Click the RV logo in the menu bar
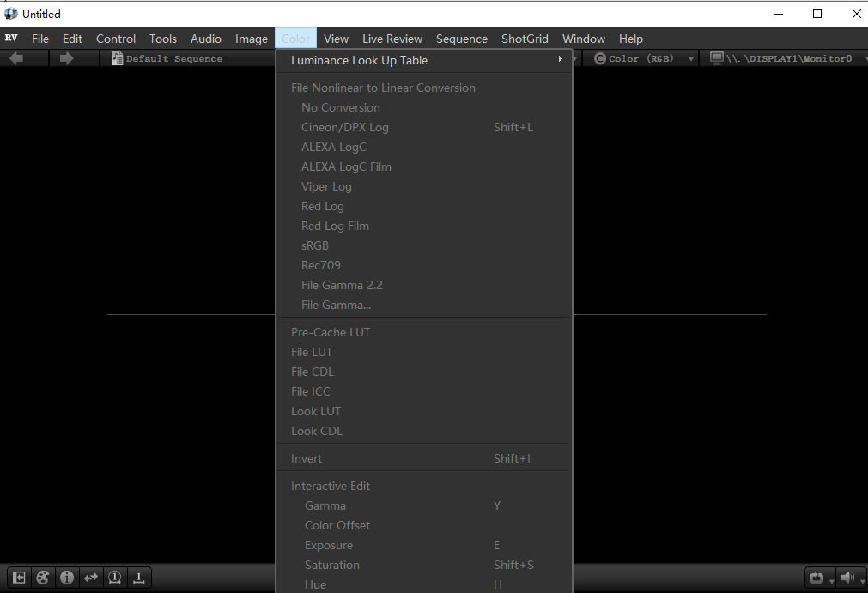This screenshot has width=868, height=593. [11, 38]
